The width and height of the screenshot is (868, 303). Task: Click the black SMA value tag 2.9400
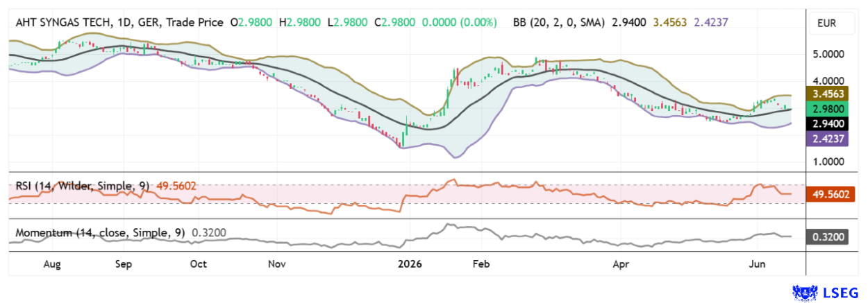(x=828, y=124)
